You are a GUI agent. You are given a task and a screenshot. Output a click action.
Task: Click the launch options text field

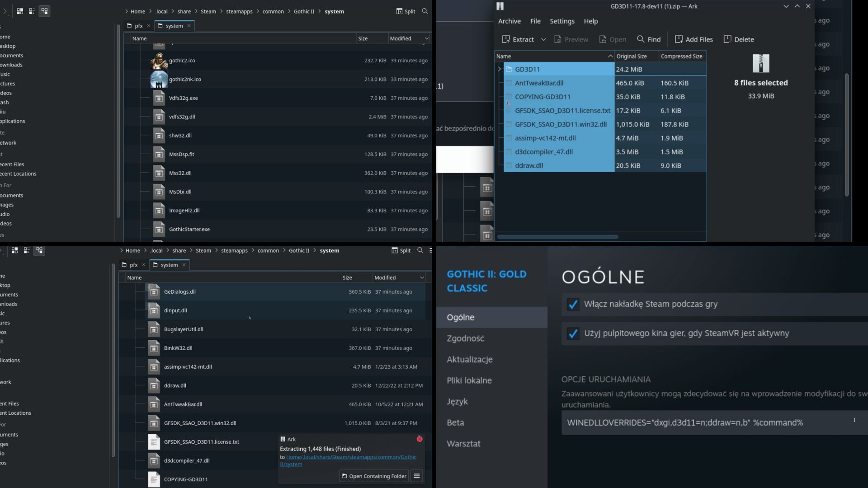[705, 422]
